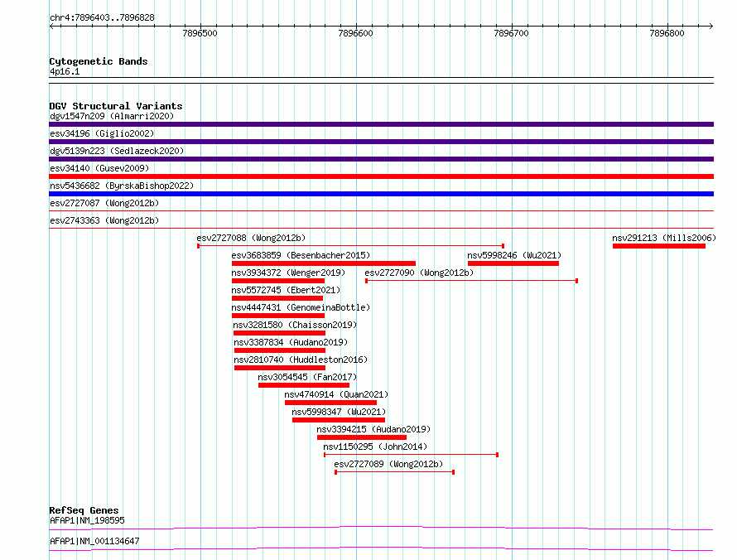The width and height of the screenshot is (737, 560).
Task: Click the blue bar of nsv5436682
Action: pos(381,194)
